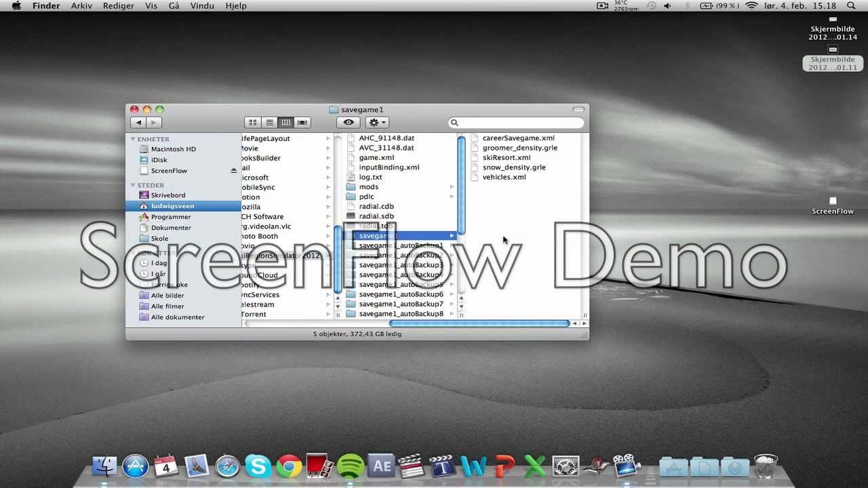
Task: Switch Finder to list view
Action: point(269,123)
